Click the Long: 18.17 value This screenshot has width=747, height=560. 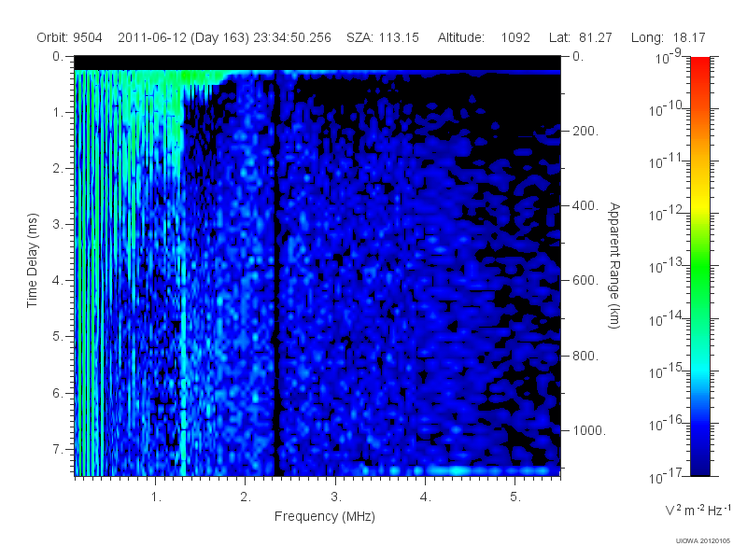coord(668,37)
